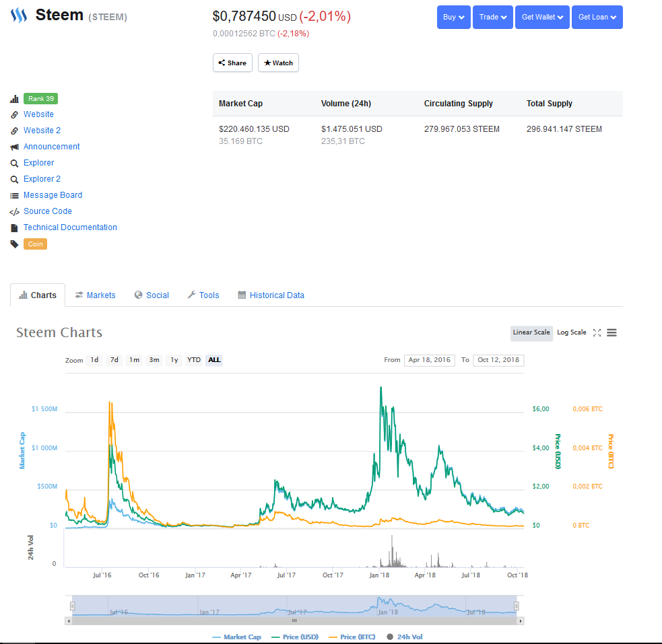Set chart zoom to 3m

click(x=154, y=360)
